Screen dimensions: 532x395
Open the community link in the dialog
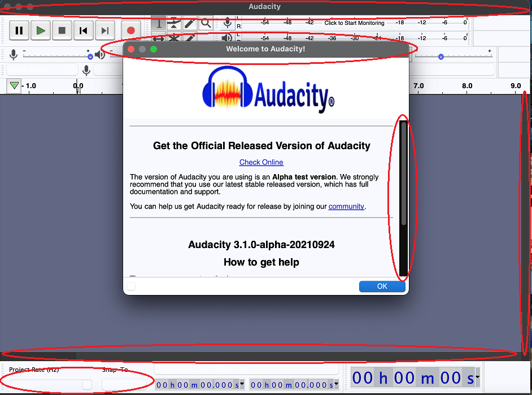(x=346, y=206)
